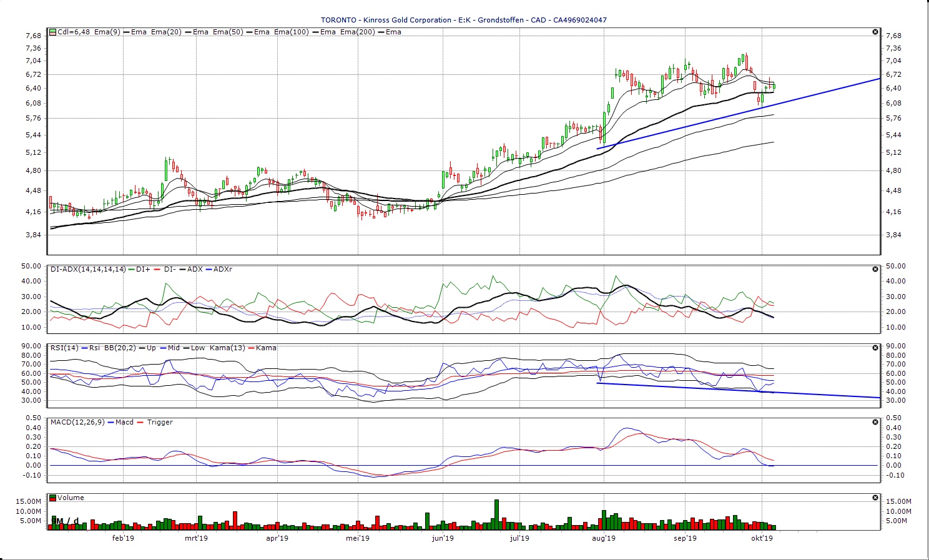Click the mei'19 date axis label

(x=358, y=538)
